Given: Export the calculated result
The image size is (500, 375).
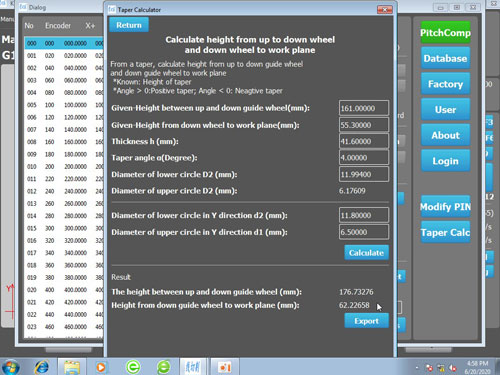Looking at the screenshot, I should click(366, 321).
